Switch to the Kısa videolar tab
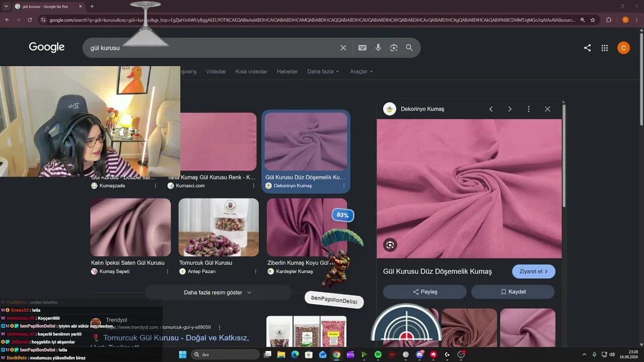Image resolution: width=644 pixels, height=362 pixels. [252, 71]
